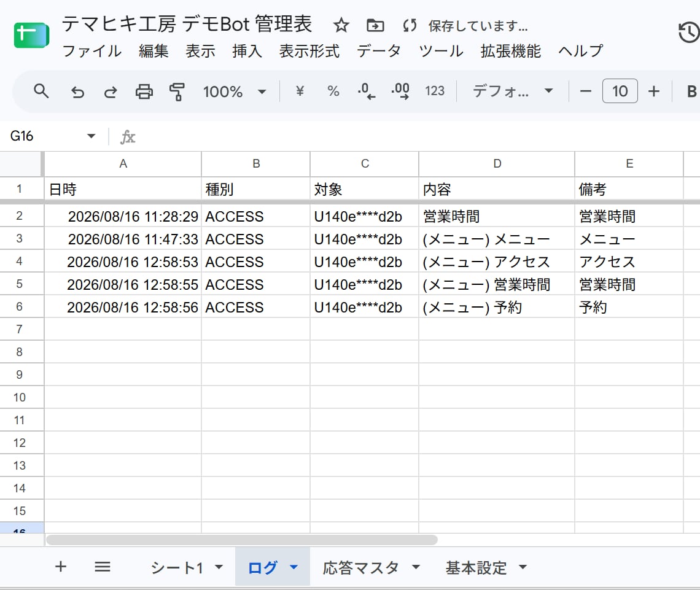Open the 拡張機能 menu
This screenshot has width=700, height=590.
tap(510, 51)
